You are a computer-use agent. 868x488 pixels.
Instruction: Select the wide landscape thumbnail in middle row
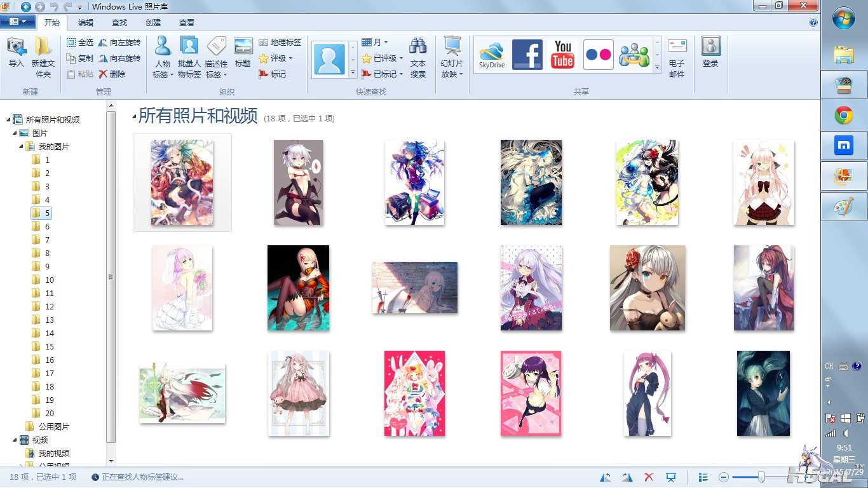point(415,287)
